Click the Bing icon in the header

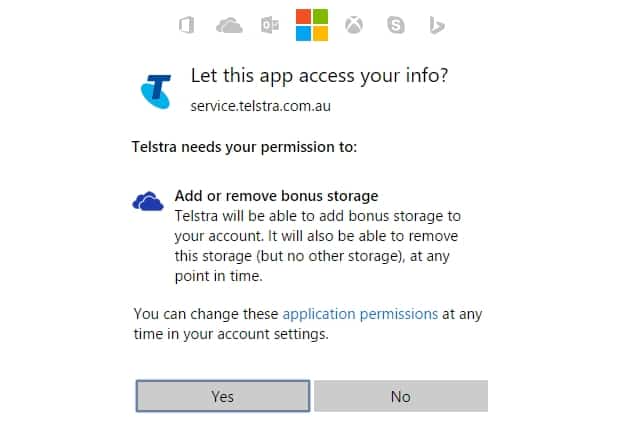coord(437,25)
